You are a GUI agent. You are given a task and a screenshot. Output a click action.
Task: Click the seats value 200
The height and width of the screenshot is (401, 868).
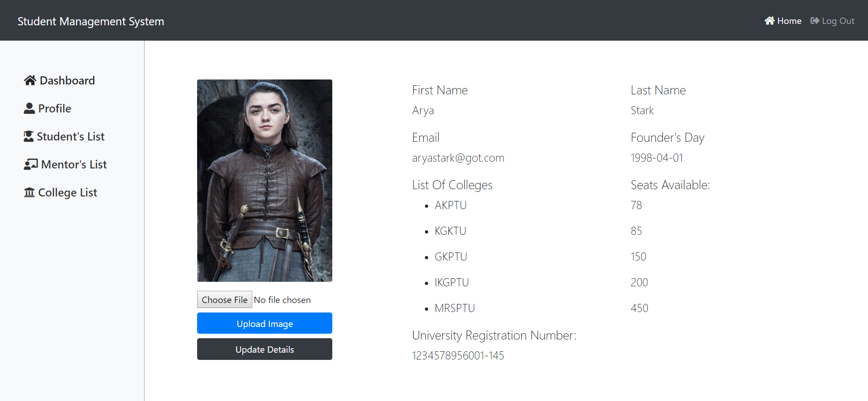point(640,283)
